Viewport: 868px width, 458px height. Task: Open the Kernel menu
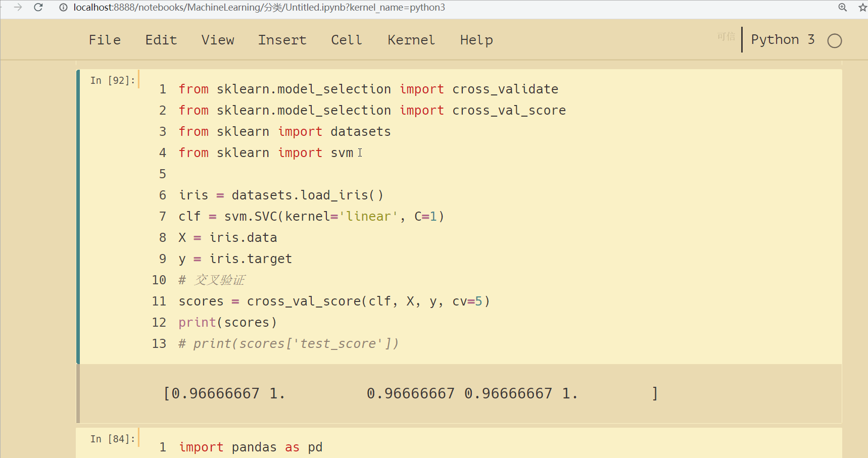tap(411, 40)
